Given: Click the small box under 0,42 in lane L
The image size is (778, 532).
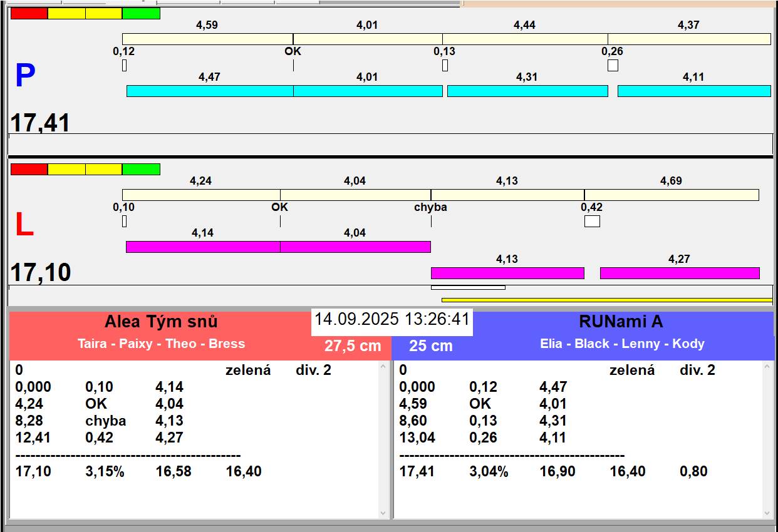Looking at the screenshot, I should 592,221.
